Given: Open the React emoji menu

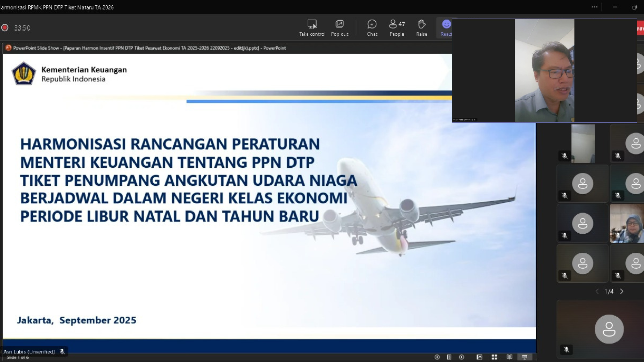Looking at the screenshot, I should coord(446,28).
